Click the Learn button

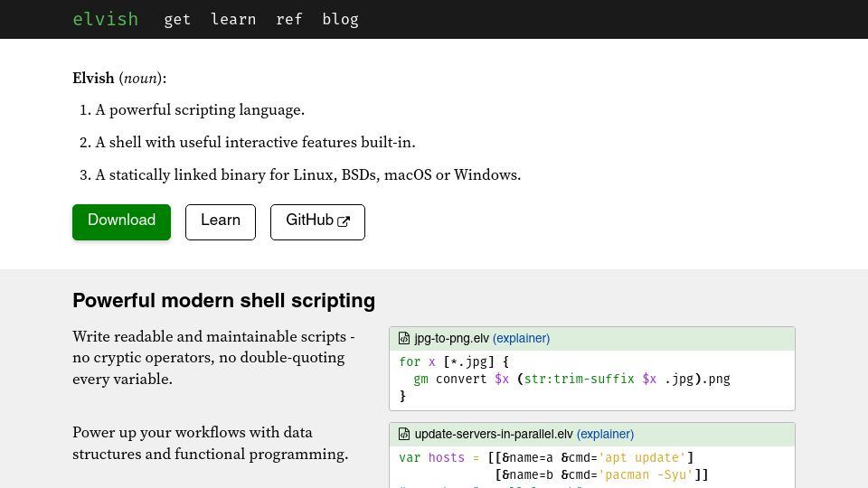click(221, 222)
